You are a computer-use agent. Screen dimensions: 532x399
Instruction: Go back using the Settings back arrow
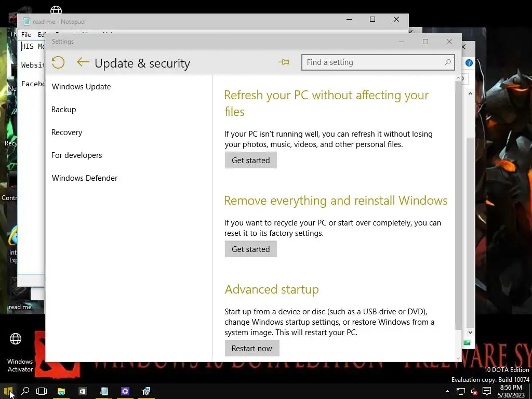click(83, 62)
